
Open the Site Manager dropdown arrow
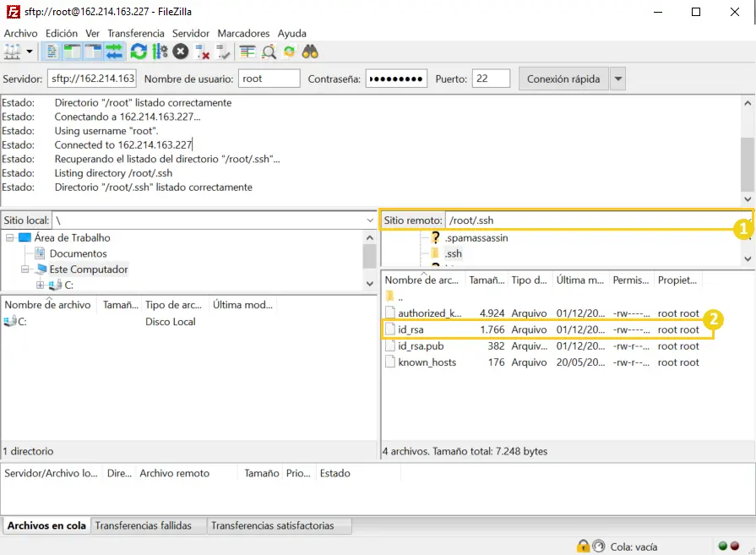pyautogui.click(x=30, y=52)
